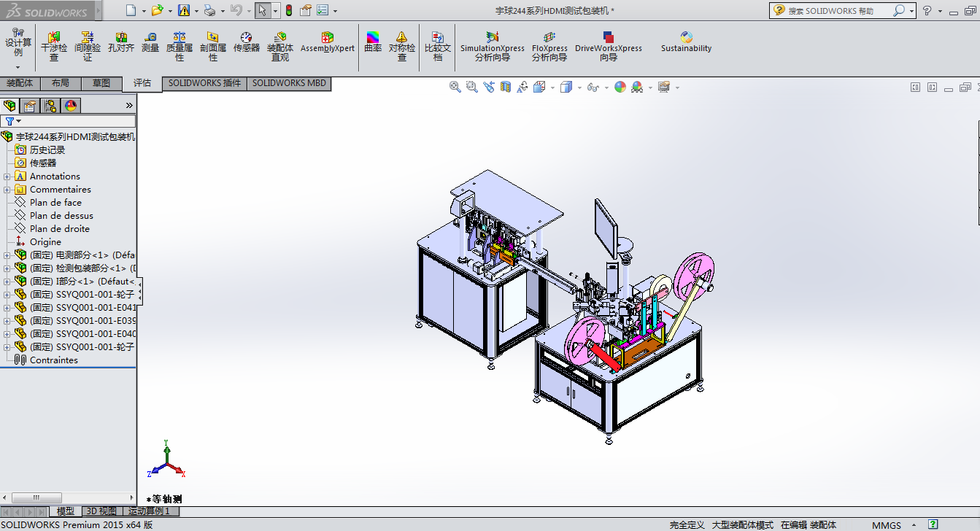Screen dimensions: 980x531
Task: Expand the Annotations tree node
Action: pyautogui.click(x=7, y=177)
